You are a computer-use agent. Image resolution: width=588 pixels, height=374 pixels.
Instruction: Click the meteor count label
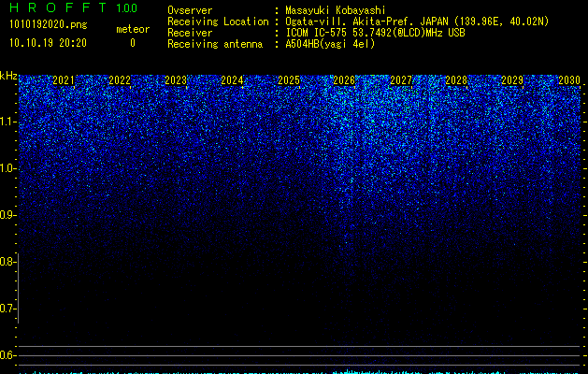click(133, 29)
